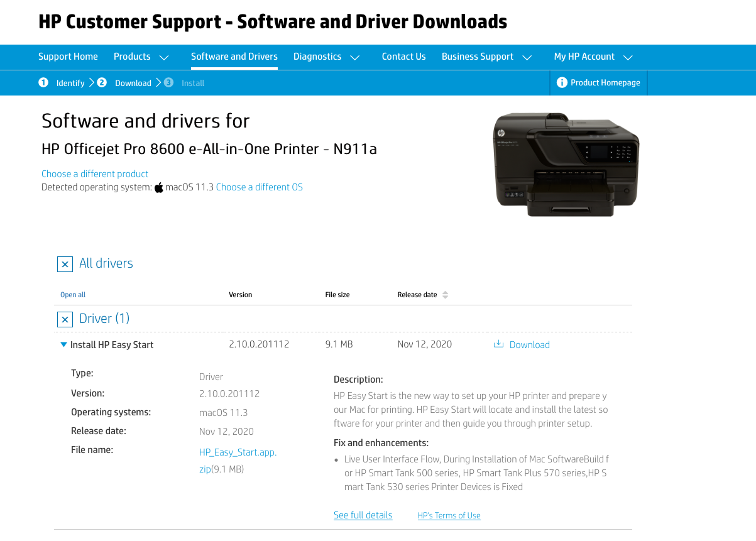Image resolution: width=756 pixels, height=541 pixels.
Task: Click the Release date sort arrows
Action: [446, 295]
